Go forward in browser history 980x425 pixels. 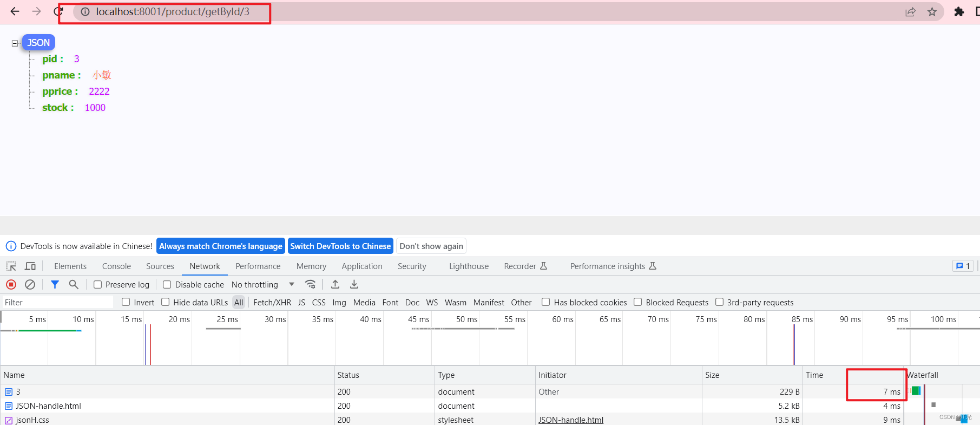36,11
